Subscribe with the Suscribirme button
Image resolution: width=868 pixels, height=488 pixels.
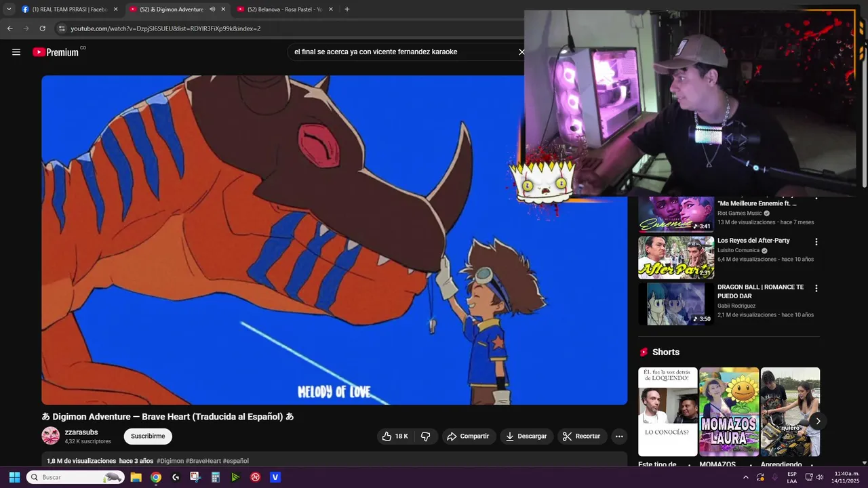click(x=148, y=436)
